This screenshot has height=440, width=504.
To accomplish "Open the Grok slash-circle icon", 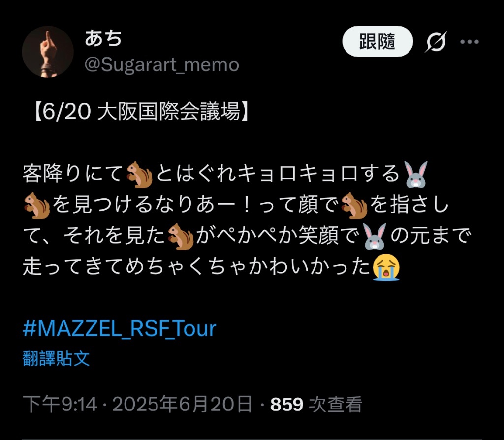I will pos(435,42).
